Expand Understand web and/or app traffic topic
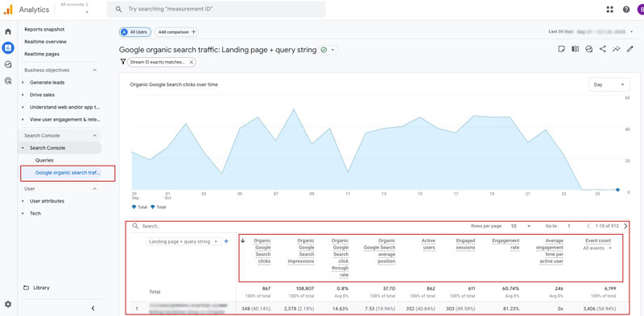The width and height of the screenshot is (644, 316). click(x=23, y=107)
